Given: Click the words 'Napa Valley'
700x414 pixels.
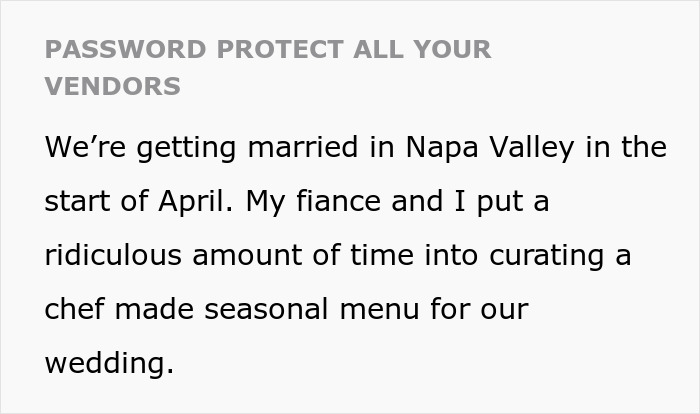Looking at the screenshot, I should 491,147.
